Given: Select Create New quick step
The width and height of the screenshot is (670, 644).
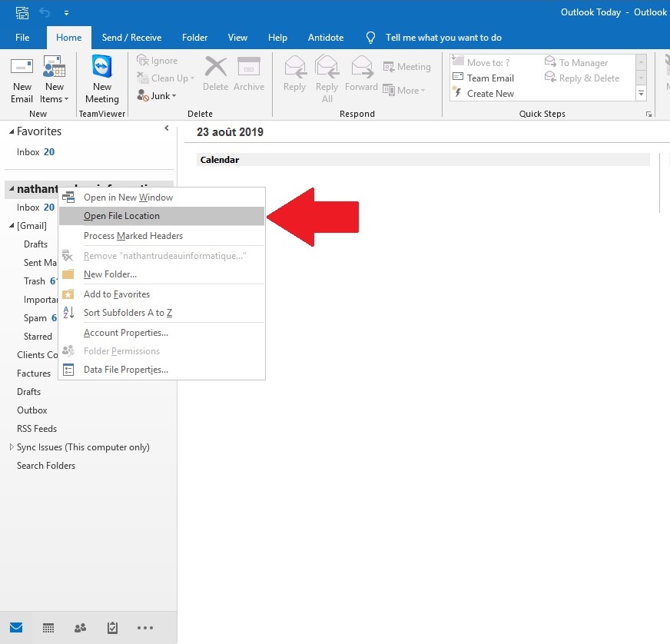Looking at the screenshot, I should (x=483, y=94).
